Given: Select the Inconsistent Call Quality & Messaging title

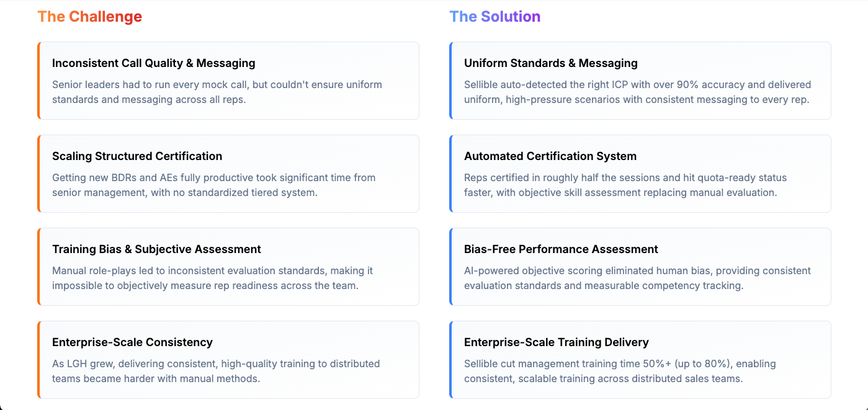Looking at the screenshot, I should point(153,63).
